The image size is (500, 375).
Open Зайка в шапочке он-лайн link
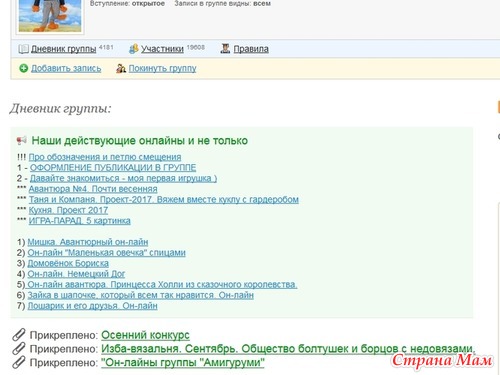pyautogui.click(x=140, y=295)
